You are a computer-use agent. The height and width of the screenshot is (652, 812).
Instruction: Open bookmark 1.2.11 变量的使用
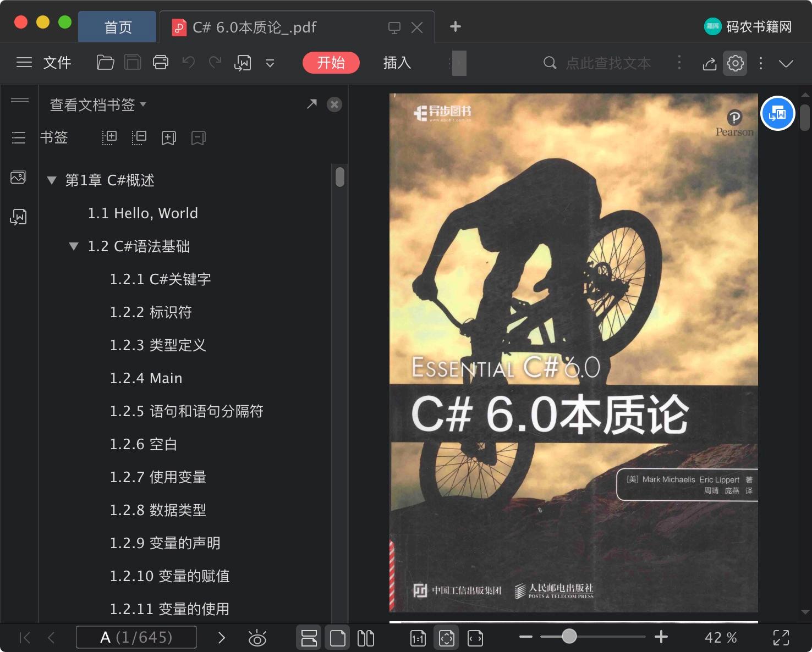pyautogui.click(x=169, y=609)
